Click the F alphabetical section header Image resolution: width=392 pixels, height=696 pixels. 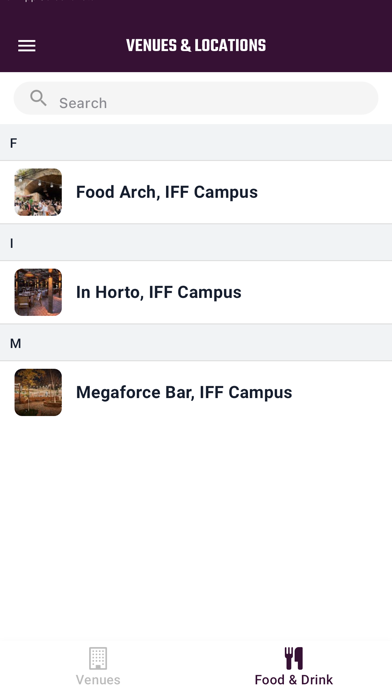point(196,143)
